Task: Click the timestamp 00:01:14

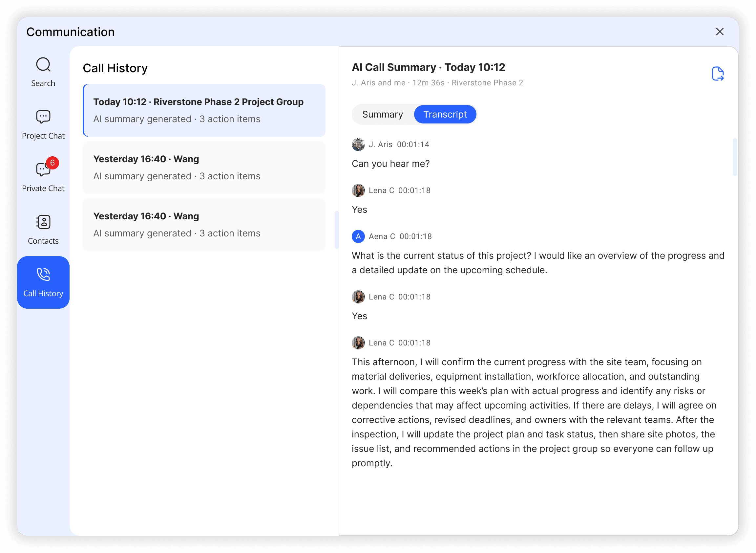Action: point(413,144)
